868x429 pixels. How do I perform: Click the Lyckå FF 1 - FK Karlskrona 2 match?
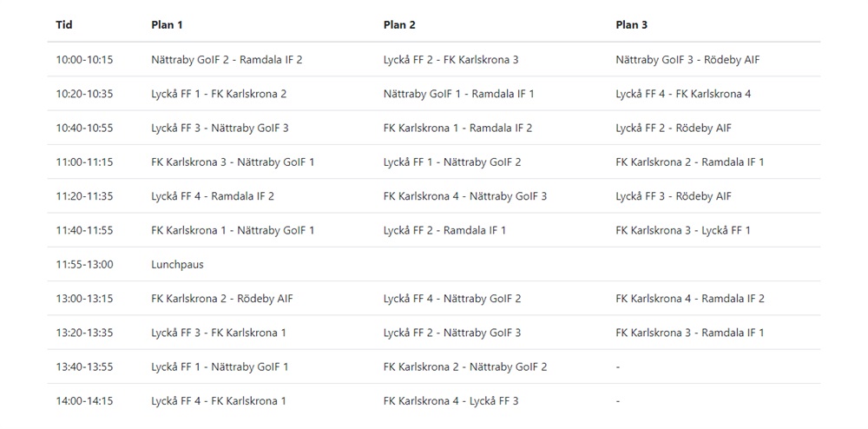(x=219, y=94)
